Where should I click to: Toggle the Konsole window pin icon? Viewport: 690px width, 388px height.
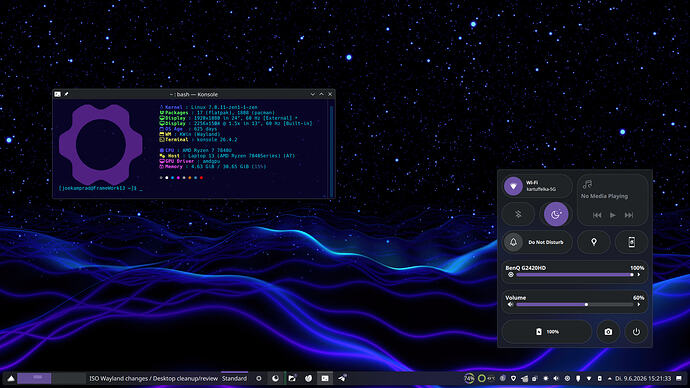pos(66,94)
